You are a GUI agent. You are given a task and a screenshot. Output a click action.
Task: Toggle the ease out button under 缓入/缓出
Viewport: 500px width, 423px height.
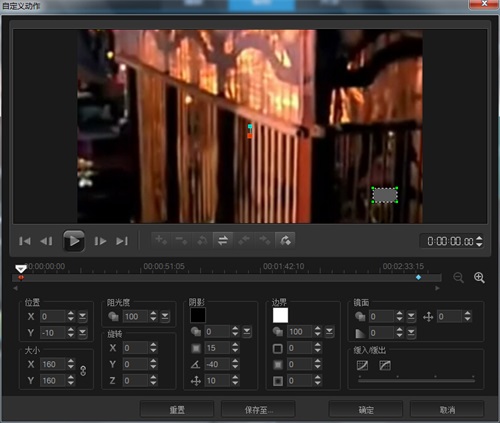pyautogui.click(x=385, y=365)
